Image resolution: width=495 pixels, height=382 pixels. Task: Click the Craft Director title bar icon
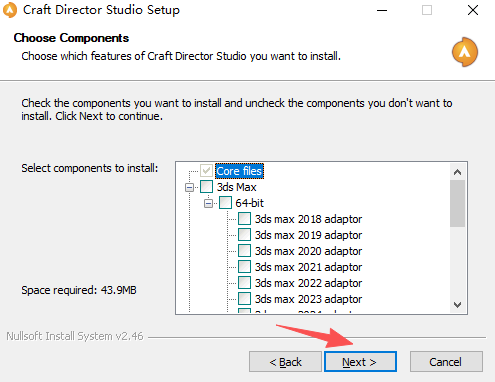[10, 10]
